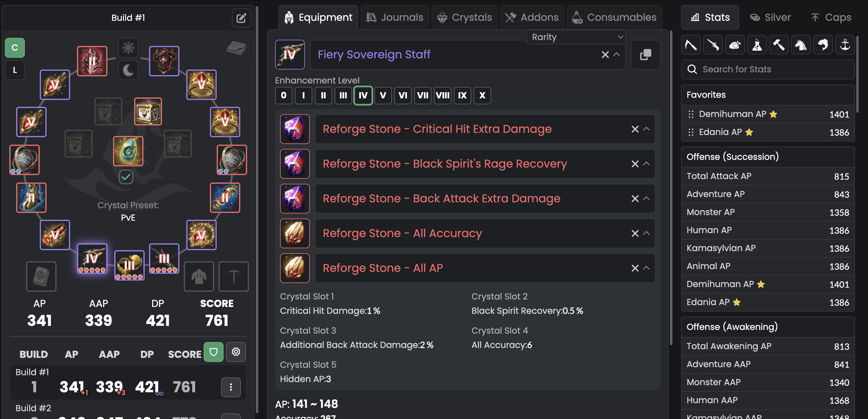Switch to the green C mode button
The height and width of the screenshot is (419, 868).
15,48
